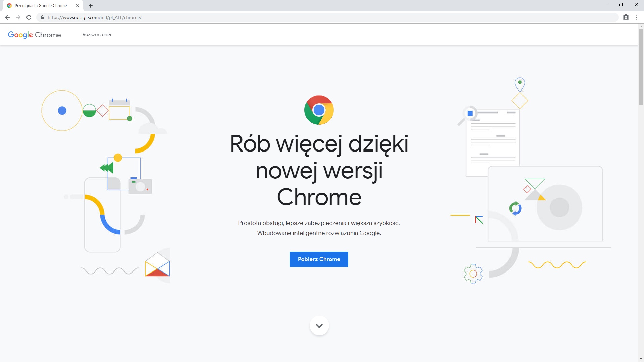Click the heading "Rób więcej dzięki nowej wersji Chrome"

click(319, 170)
